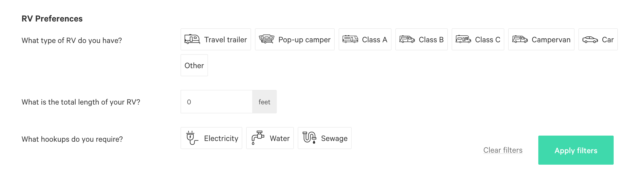This screenshot has height=172, width=644.
Task: Choose the Campervan text label
Action: tap(551, 40)
